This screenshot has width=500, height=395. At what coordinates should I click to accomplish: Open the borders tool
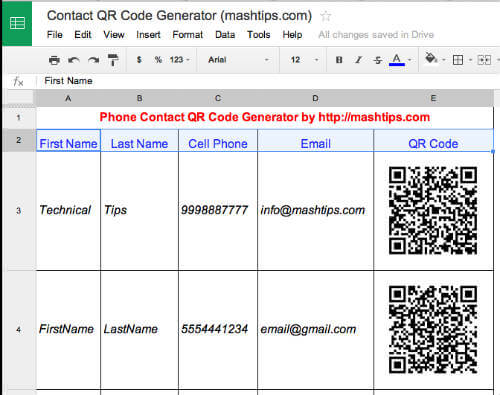tap(458, 60)
